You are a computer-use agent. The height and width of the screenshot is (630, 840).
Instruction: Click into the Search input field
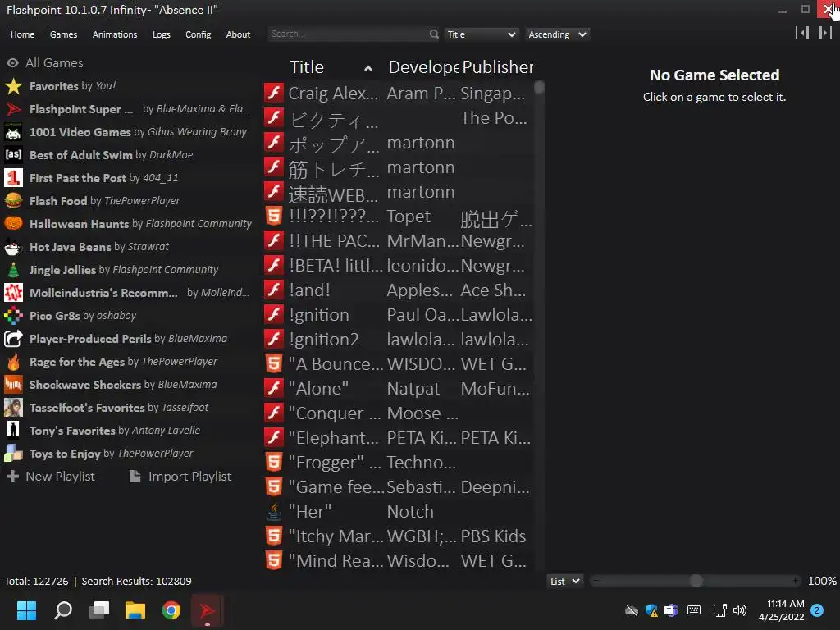[348, 34]
